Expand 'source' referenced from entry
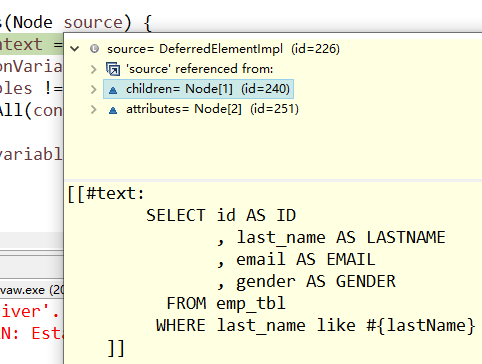This screenshot has height=364, width=482. tap(94, 69)
